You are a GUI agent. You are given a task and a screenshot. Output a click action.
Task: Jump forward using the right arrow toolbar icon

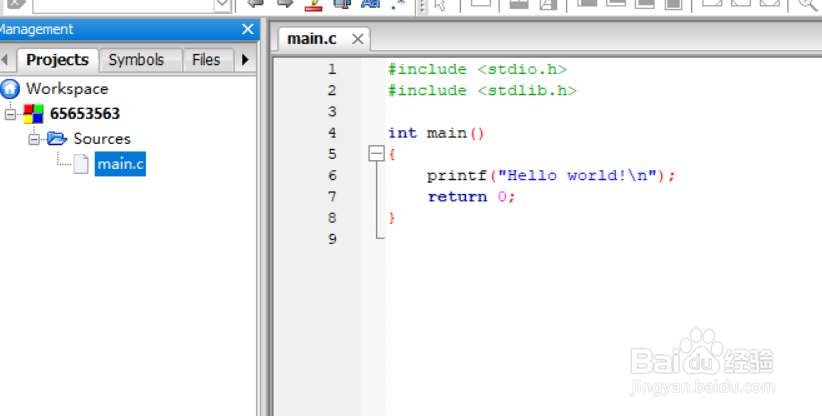(285, 4)
